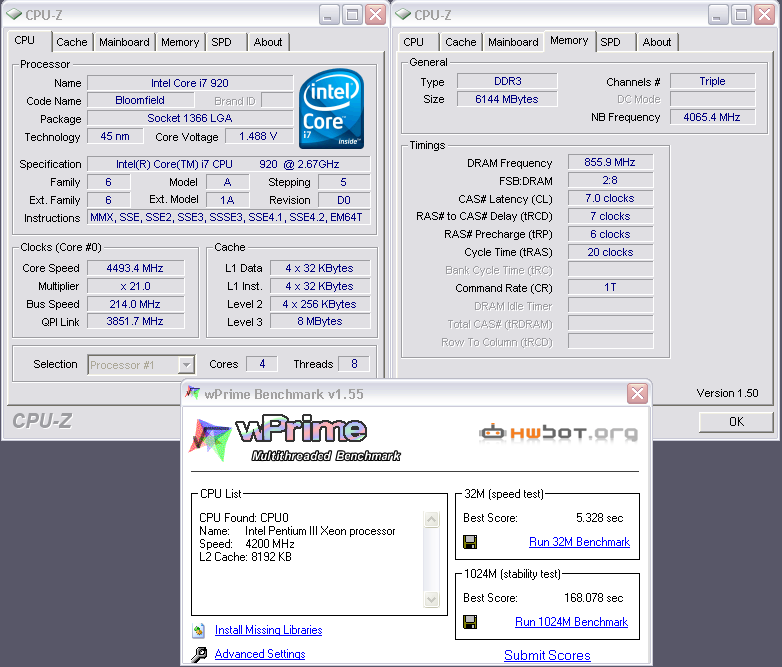This screenshot has width=782, height=667.
Task: Open Mainboard tab in the CPU-Z window showing Processor info
Action: pos(124,42)
